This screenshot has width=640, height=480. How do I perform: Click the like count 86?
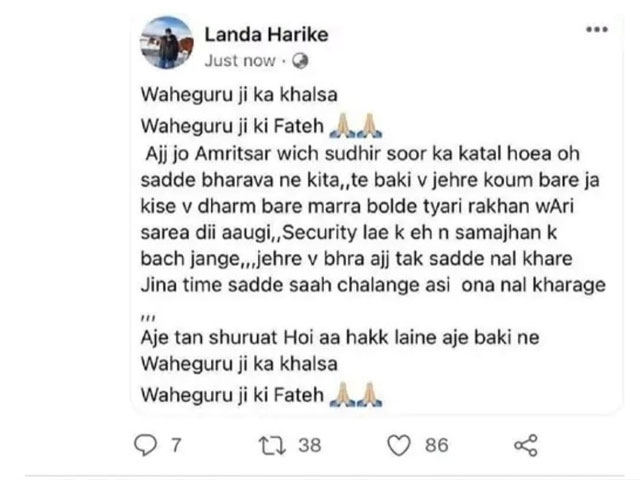(437, 445)
